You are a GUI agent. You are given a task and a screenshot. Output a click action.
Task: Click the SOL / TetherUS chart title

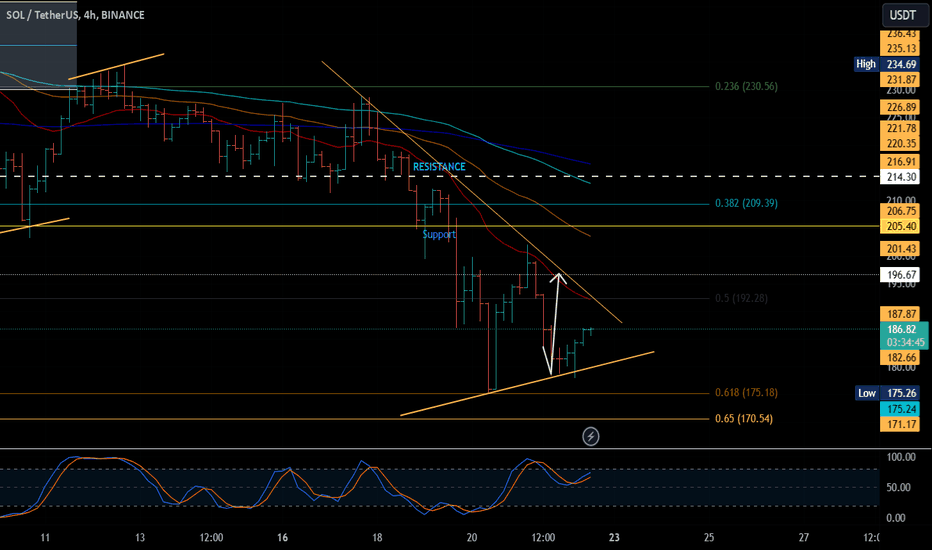pos(75,15)
